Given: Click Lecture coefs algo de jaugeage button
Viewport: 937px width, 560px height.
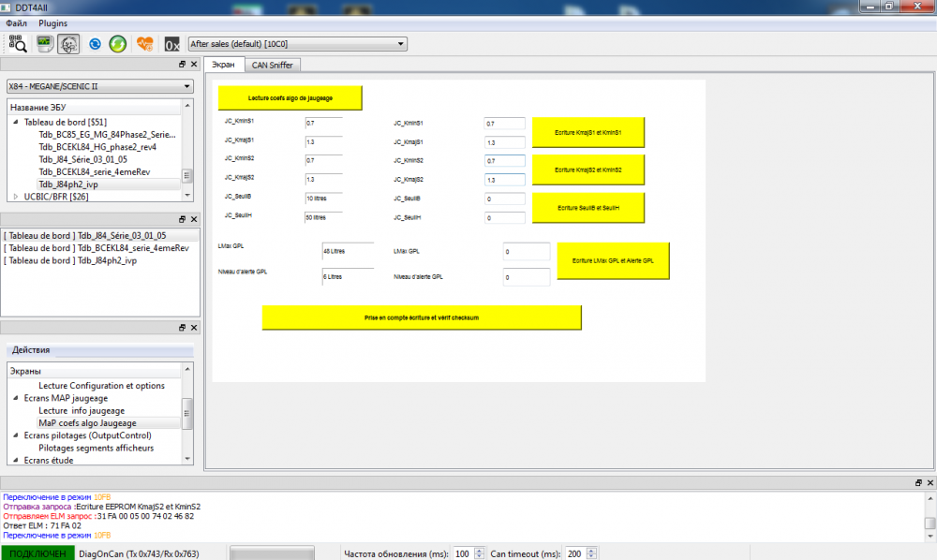Looking at the screenshot, I should pyautogui.click(x=290, y=98).
